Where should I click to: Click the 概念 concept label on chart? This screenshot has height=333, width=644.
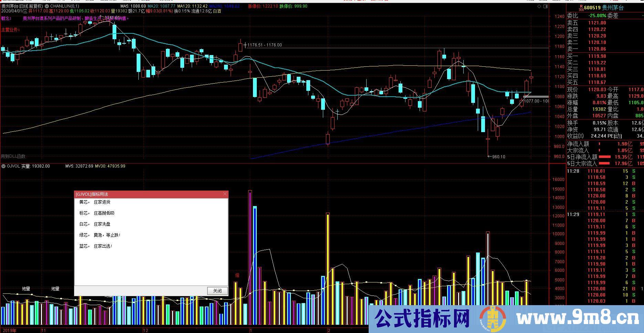click(6, 19)
